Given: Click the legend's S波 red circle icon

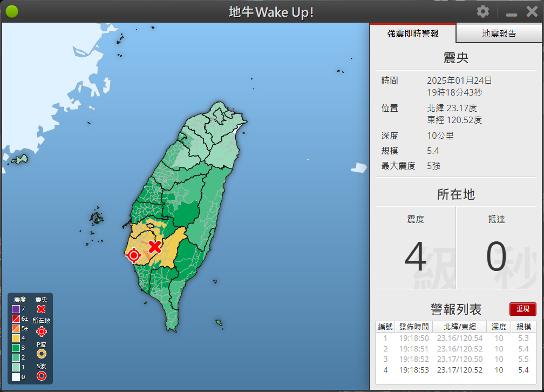Looking at the screenshot, I should coord(41,376).
